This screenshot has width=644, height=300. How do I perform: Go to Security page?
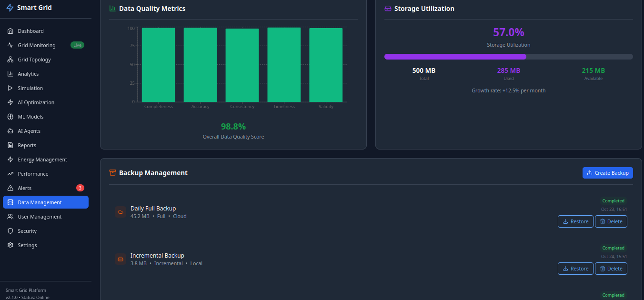tap(46, 231)
